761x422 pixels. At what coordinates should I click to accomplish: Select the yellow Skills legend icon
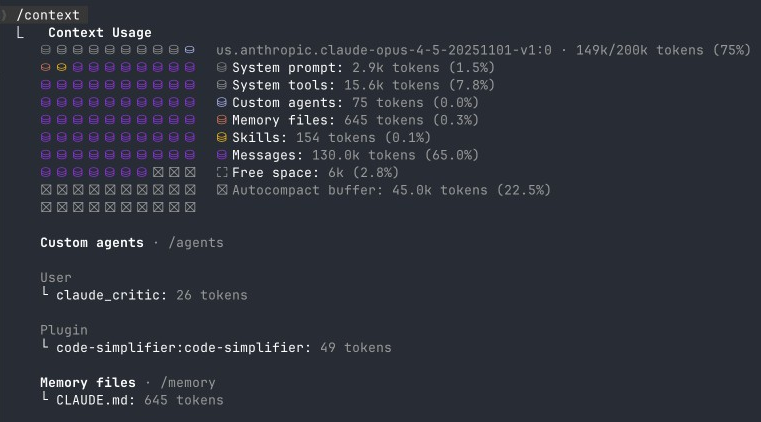tap(222, 138)
